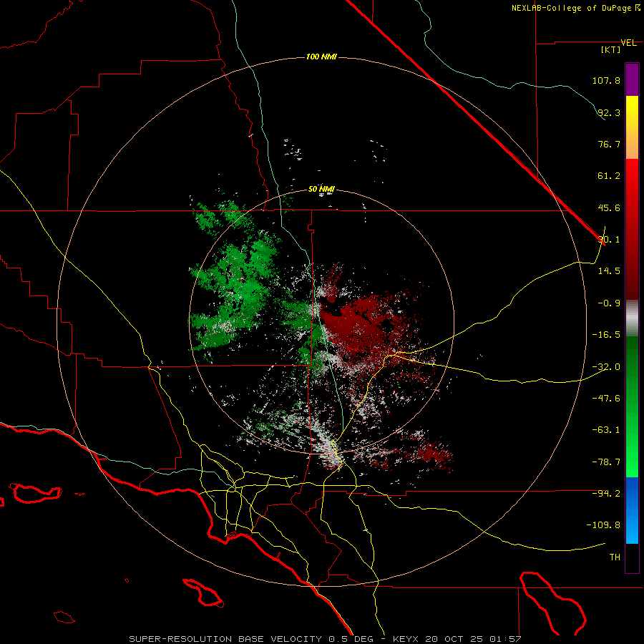
Task: Click the yellow-orange segment of color bar
Action: click(632, 127)
